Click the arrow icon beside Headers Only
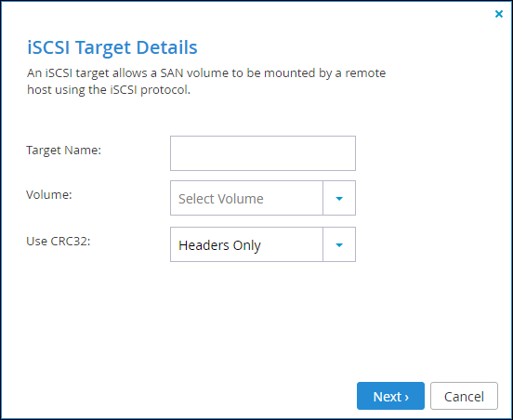The image size is (513, 420). click(339, 244)
